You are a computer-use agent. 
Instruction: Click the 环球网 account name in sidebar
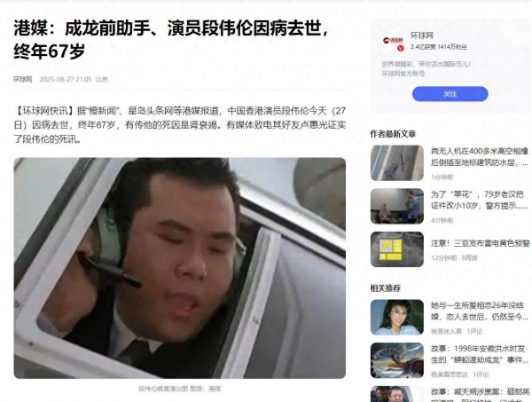422,35
